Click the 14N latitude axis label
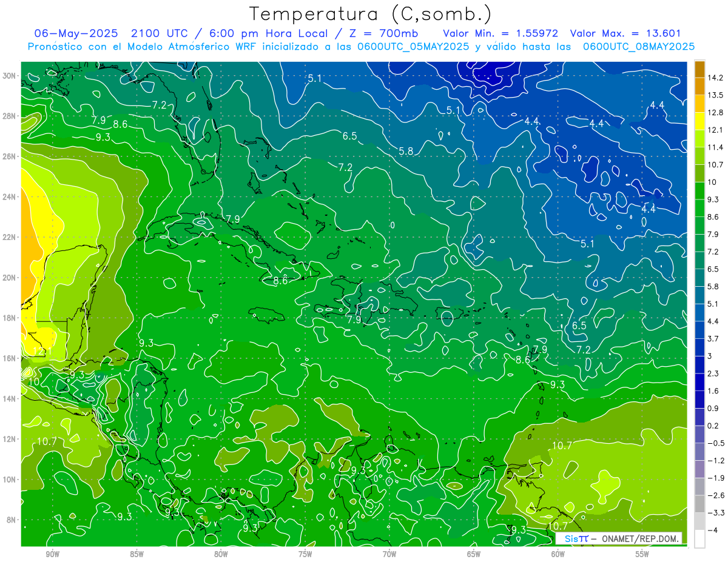The width and height of the screenshot is (728, 562). click(x=10, y=399)
